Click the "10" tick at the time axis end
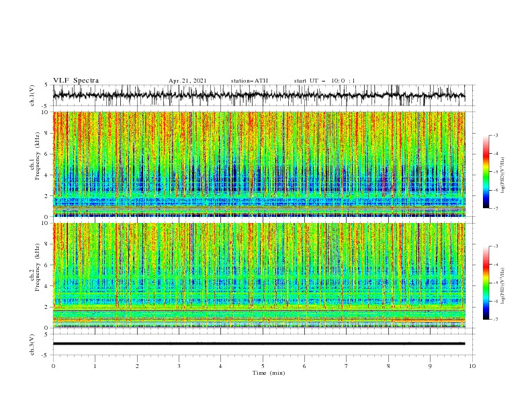The height and width of the screenshot is (411, 532). [x=472, y=366]
